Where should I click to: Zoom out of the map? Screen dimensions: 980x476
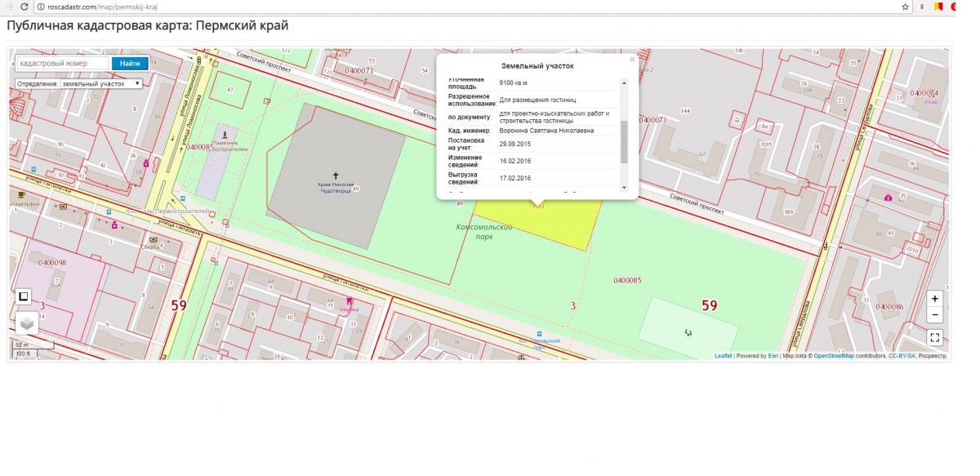coord(935,315)
